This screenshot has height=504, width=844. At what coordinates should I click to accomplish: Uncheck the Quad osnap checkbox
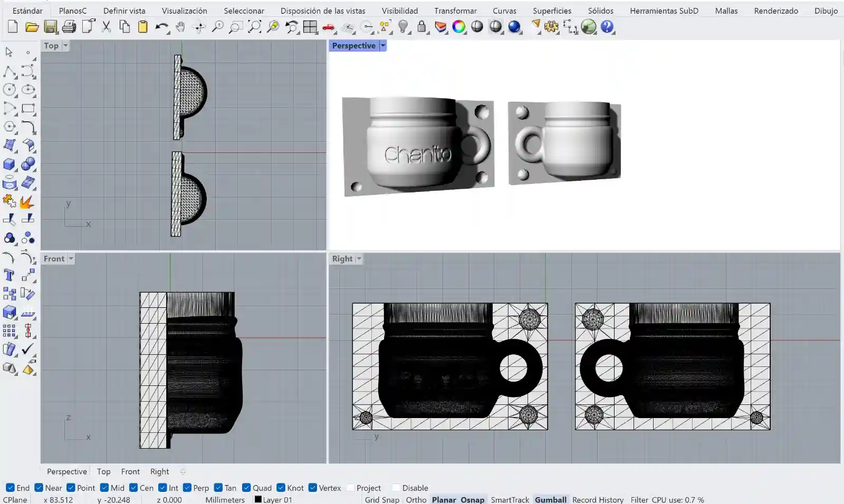pos(246,488)
